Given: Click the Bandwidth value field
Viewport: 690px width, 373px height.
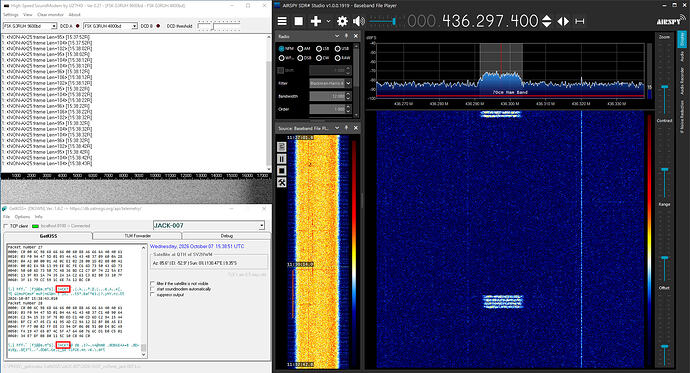Looking at the screenshot, I should (327, 96).
